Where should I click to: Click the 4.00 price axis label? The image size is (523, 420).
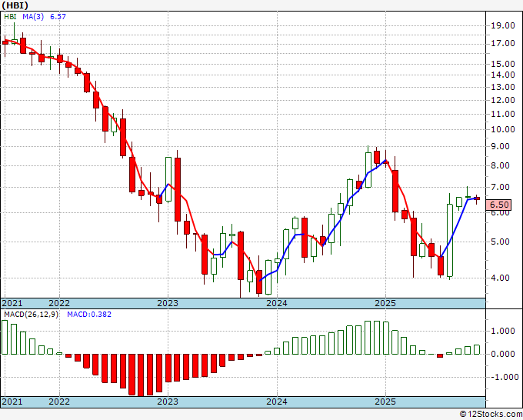500,278
